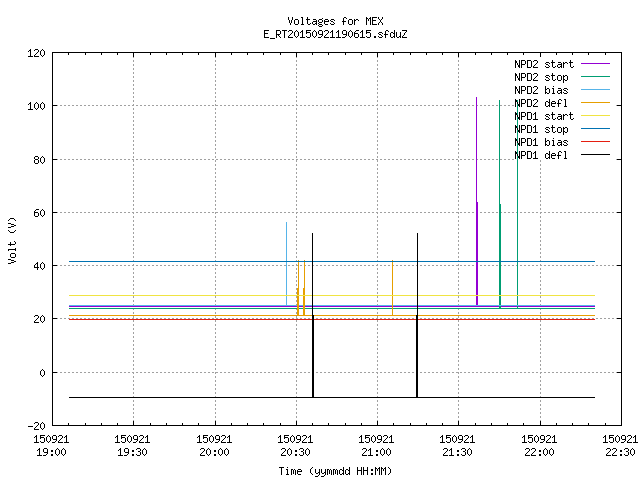640x480 pixels.
Task: Click the y-axis tick value 120
Action: (36, 53)
